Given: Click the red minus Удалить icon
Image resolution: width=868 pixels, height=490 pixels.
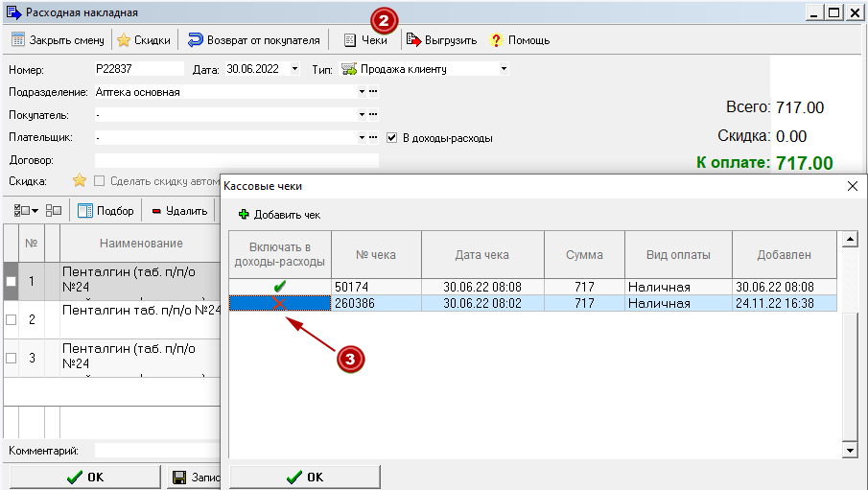Looking at the screenshot, I should (156, 211).
